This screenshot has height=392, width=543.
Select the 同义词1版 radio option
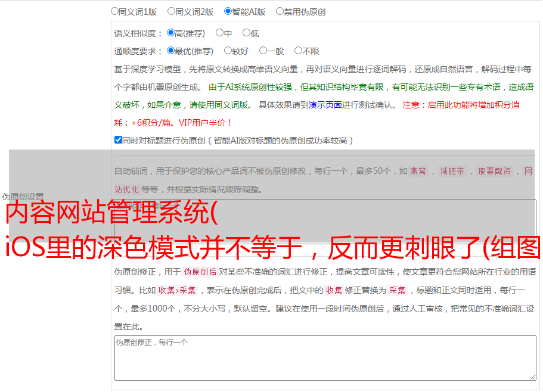pyautogui.click(x=114, y=11)
